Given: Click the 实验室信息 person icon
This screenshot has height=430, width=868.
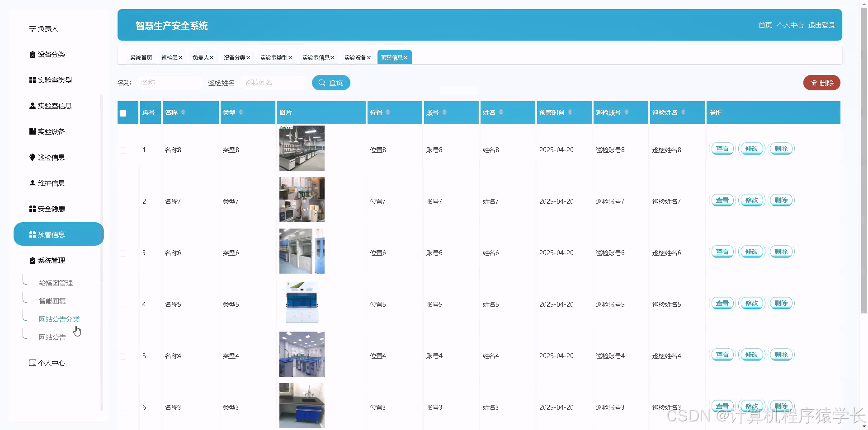Looking at the screenshot, I should (x=32, y=106).
